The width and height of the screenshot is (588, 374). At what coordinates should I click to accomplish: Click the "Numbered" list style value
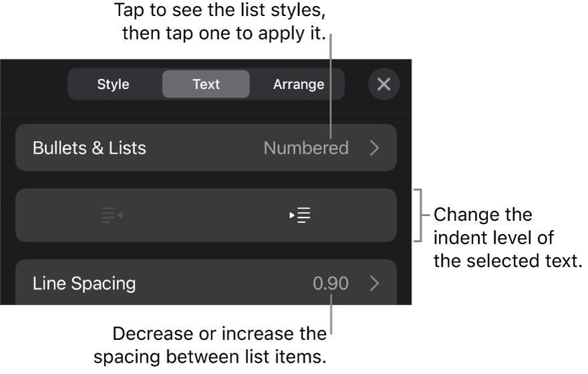click(x=306, y=148)
